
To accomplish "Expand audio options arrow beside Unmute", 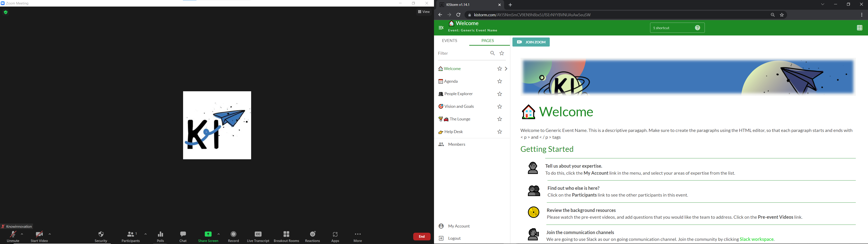I will coord(22,234).
